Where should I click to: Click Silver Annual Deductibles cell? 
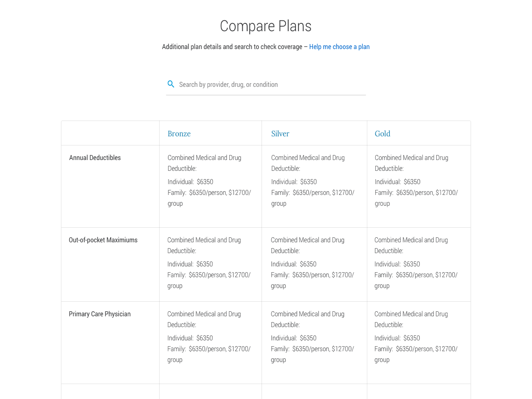click(x=314, y=187)
